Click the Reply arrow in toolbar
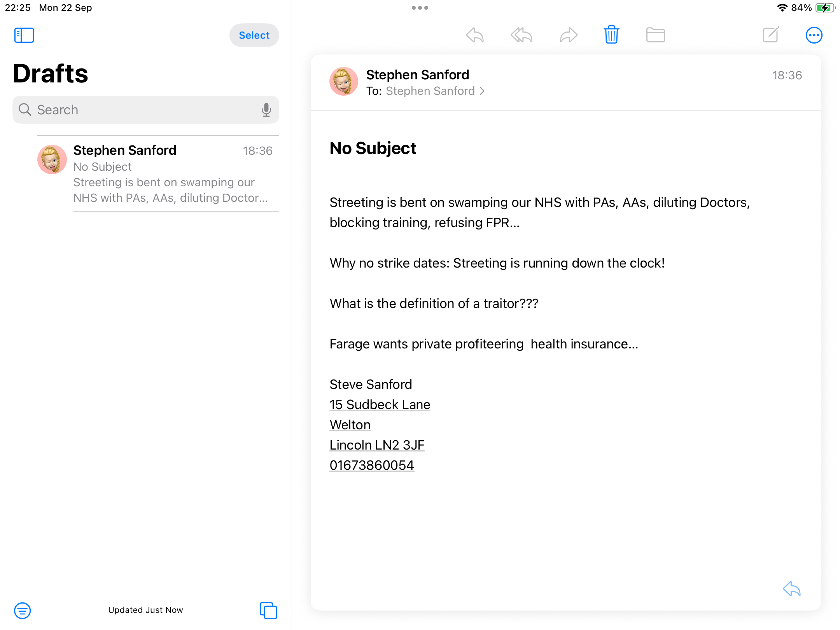This screenshot has width=840, height=630. (475, 35)
